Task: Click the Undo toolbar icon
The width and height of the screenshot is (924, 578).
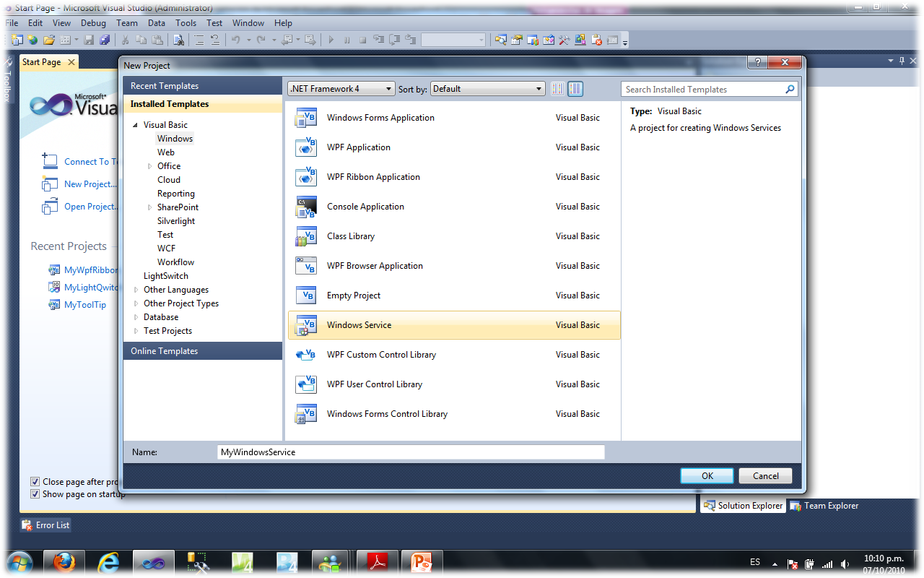Action: [235, 40]
